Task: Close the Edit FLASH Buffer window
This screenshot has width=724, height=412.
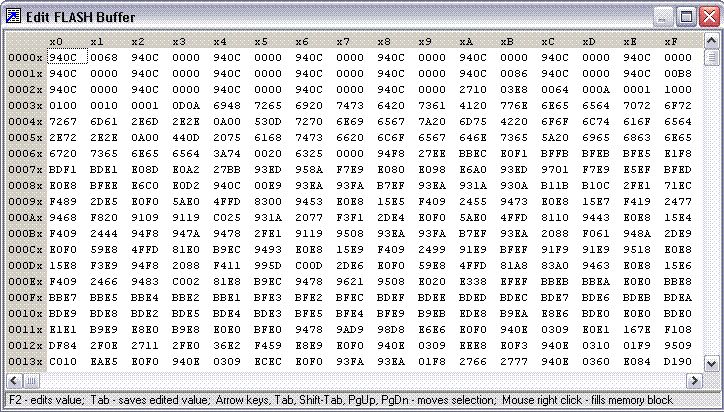Action: (x=707, y=16)
